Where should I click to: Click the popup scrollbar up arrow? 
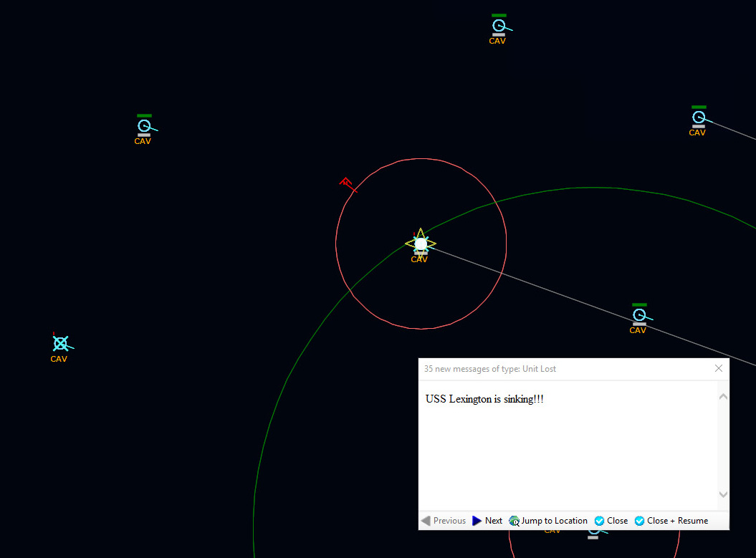[723, 397]
